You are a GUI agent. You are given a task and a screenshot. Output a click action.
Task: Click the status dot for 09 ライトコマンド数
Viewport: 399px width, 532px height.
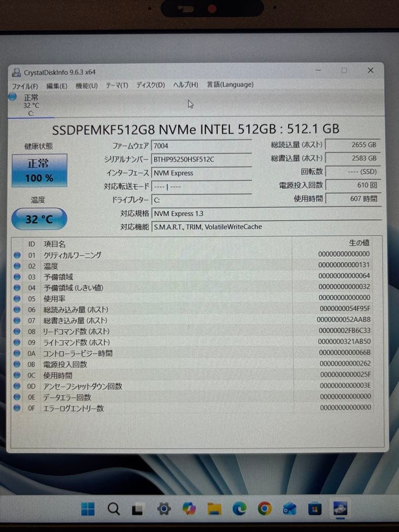pyautogui.click(x=17, y=342)
